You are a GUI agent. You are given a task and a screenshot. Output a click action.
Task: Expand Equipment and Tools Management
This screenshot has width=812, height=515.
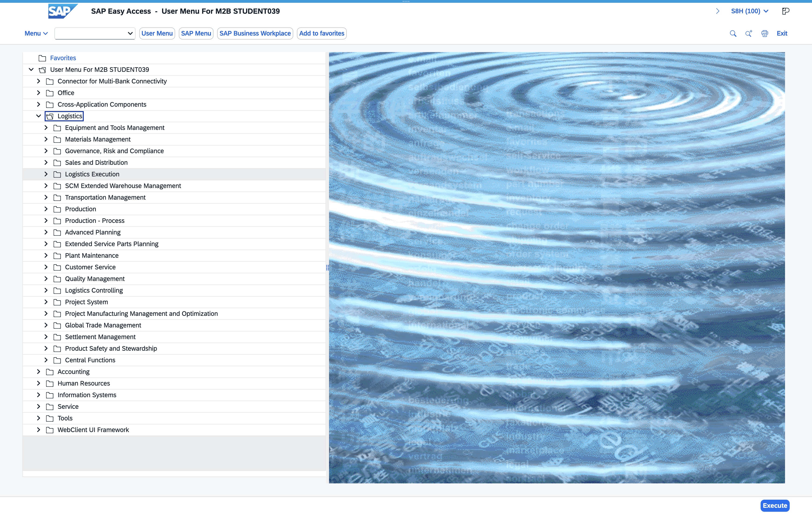tap(46, 128)
